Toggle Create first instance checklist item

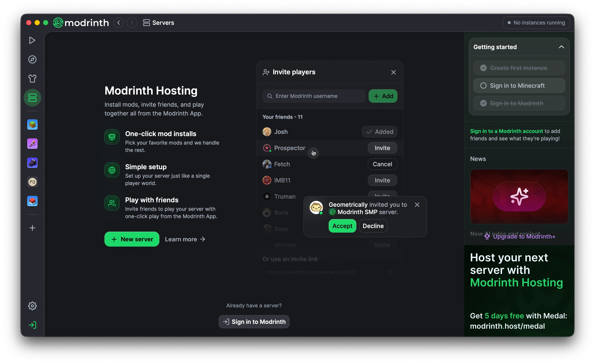pyautogui.click(x=519, y=68)
